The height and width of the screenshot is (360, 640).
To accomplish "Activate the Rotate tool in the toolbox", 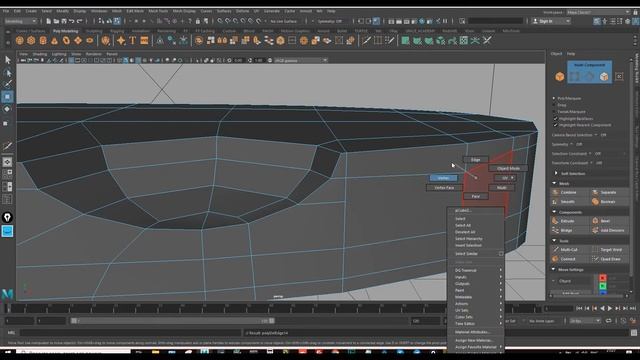I will 7,109.
